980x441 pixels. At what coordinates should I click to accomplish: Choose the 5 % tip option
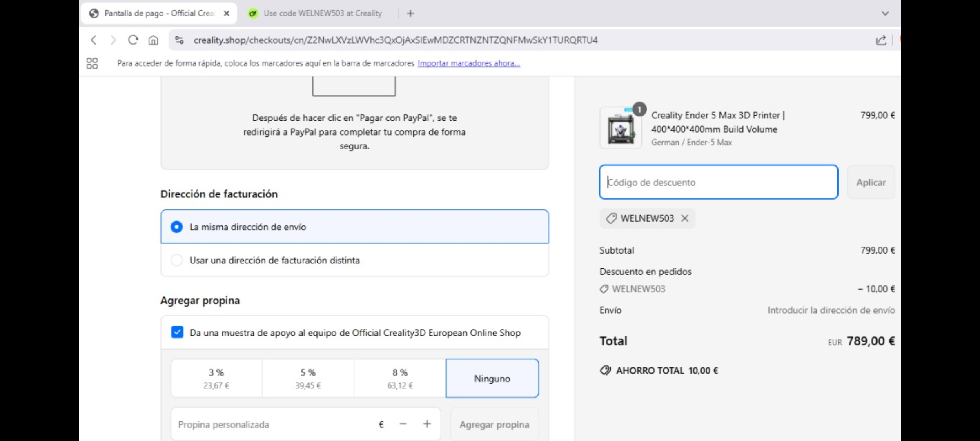308,378
